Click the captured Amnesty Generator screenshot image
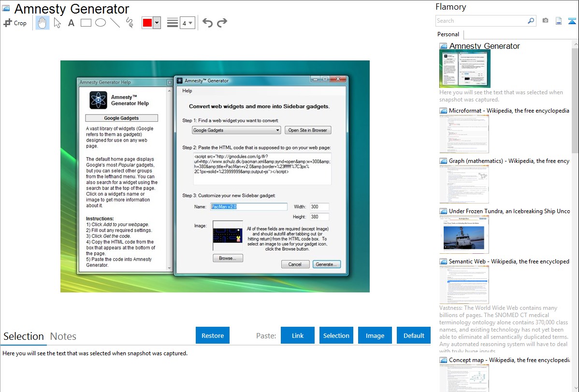Screen dimensions: 579x392 tap(215, 176)
